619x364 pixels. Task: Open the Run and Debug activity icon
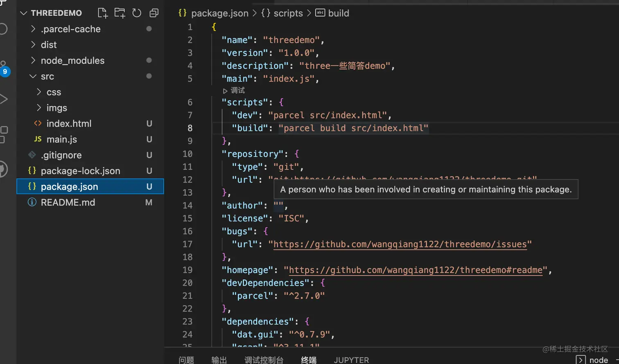[x=3, y=99]
